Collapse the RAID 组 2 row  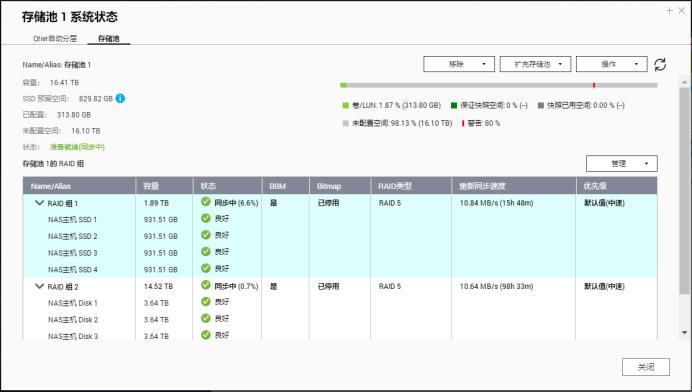click(39, 286)
